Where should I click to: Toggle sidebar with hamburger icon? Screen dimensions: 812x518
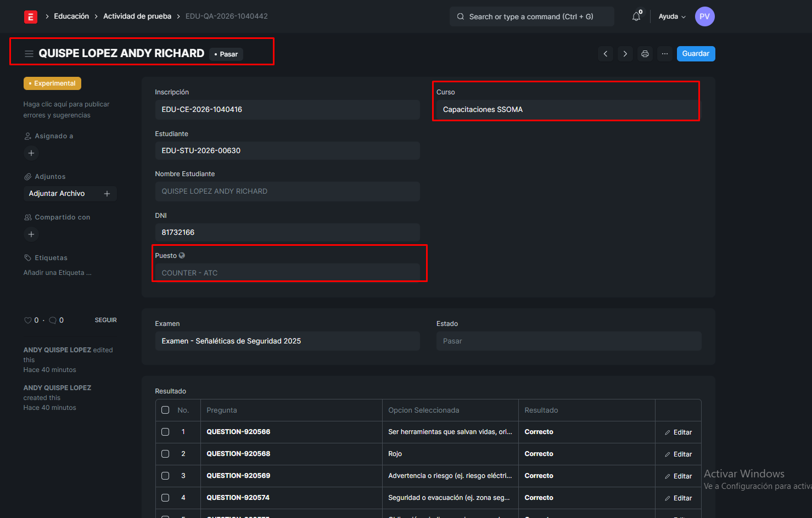coord(29,54)
